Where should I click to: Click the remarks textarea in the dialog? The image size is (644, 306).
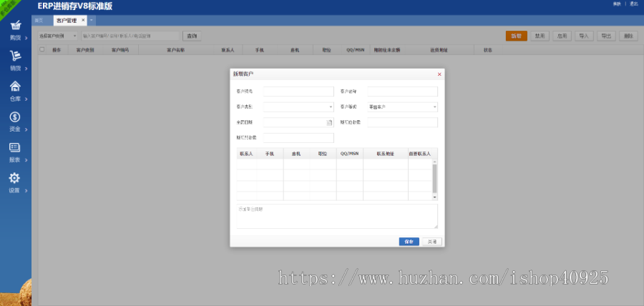click(337, 216)
